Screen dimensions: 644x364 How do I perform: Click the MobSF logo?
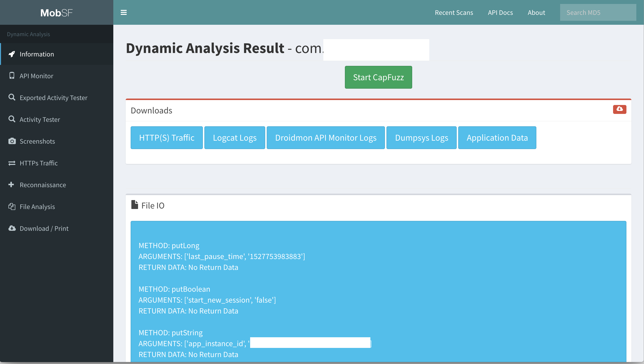point(56,13)
